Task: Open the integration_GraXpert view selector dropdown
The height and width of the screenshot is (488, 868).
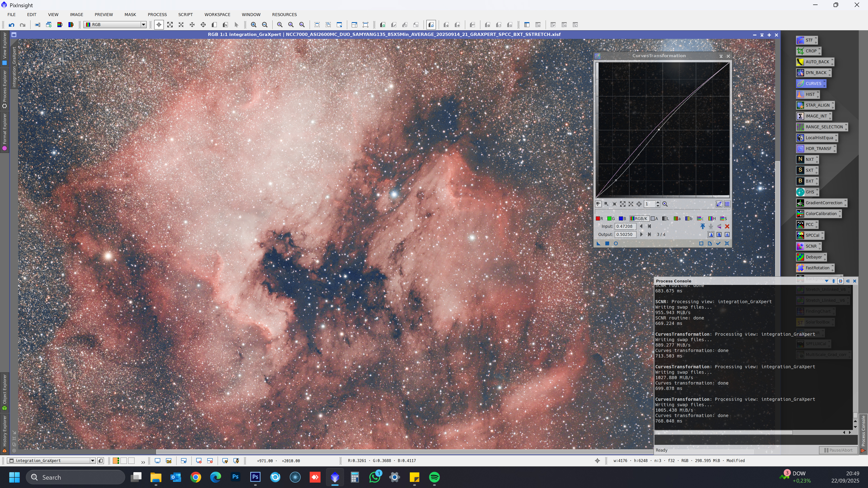Action: (x=92, y=461)
